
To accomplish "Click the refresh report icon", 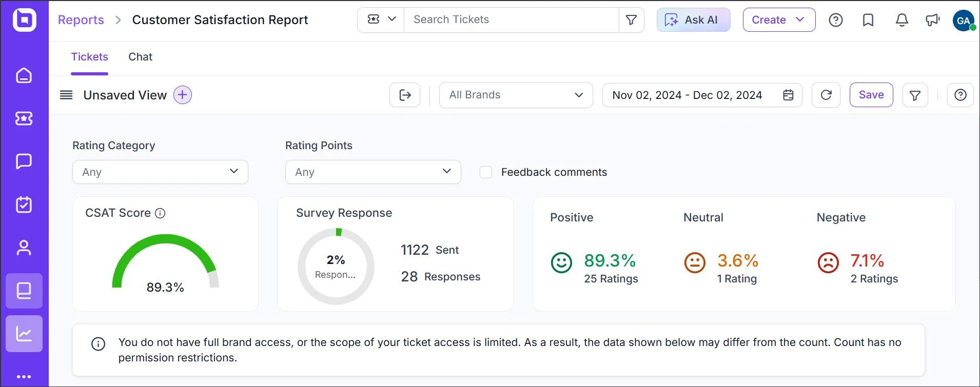I will (x=826, y=95).
